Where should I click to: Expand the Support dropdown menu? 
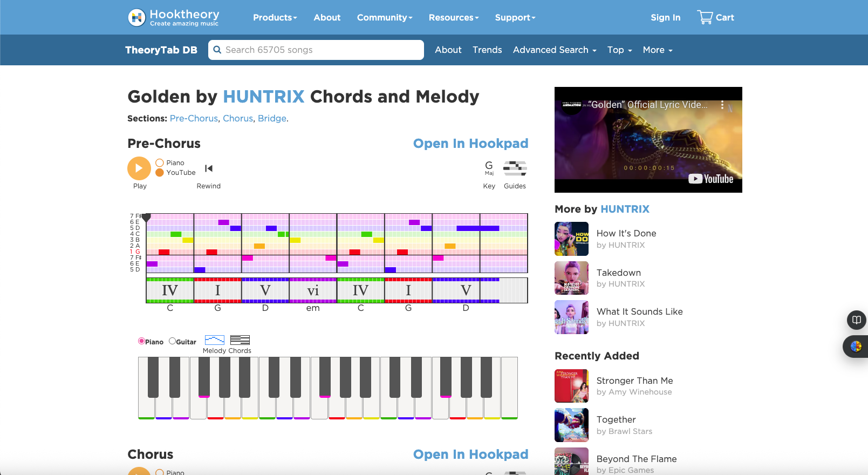tap(515, 17)
